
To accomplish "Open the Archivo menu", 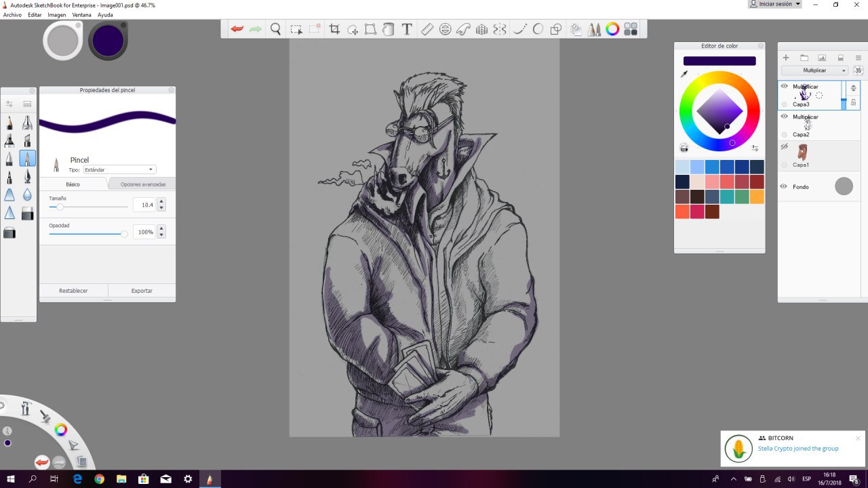I will (x=12, y=14).
